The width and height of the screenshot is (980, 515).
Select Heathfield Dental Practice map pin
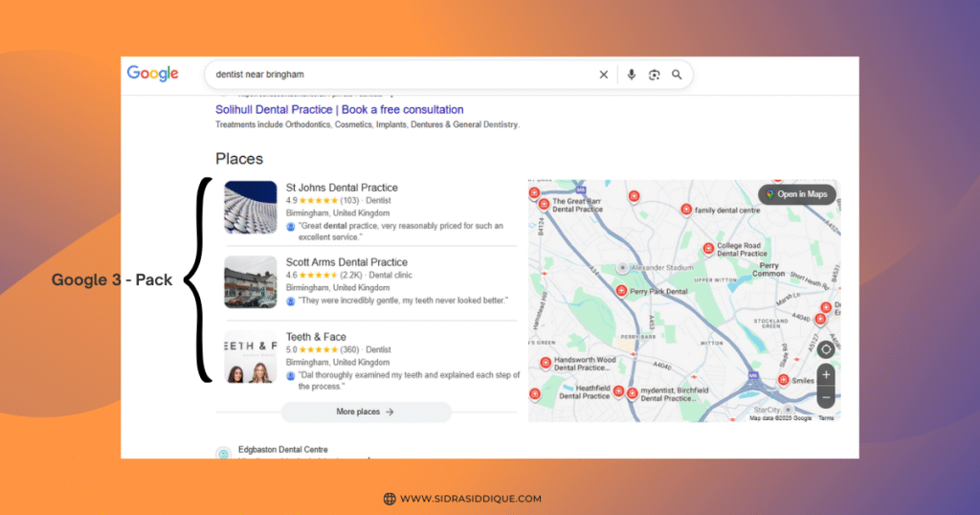pyautogui.click(x=618, y=392)
